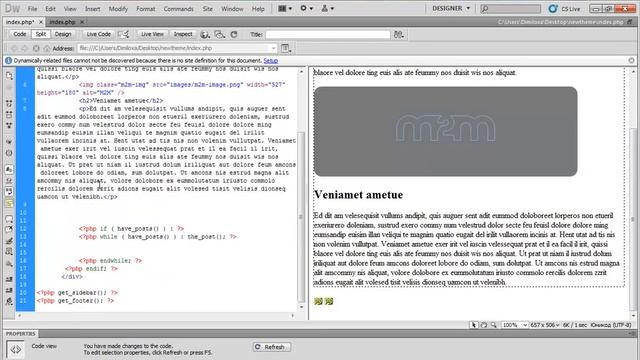
Task: Choose the Select pointer tool in status bar
Action: pos(474,325)
